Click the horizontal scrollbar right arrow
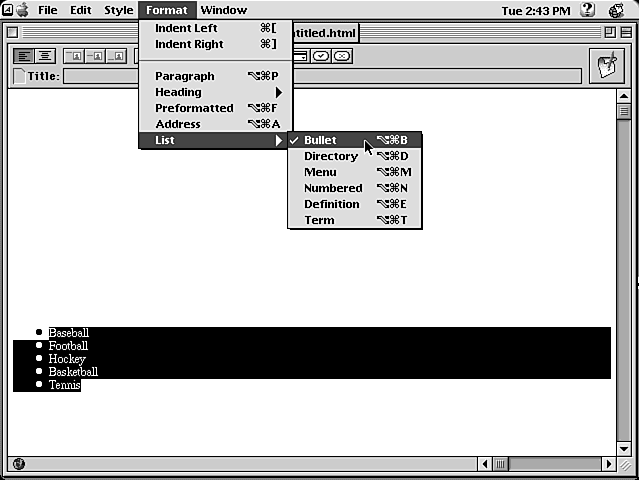 click(609, 464)
